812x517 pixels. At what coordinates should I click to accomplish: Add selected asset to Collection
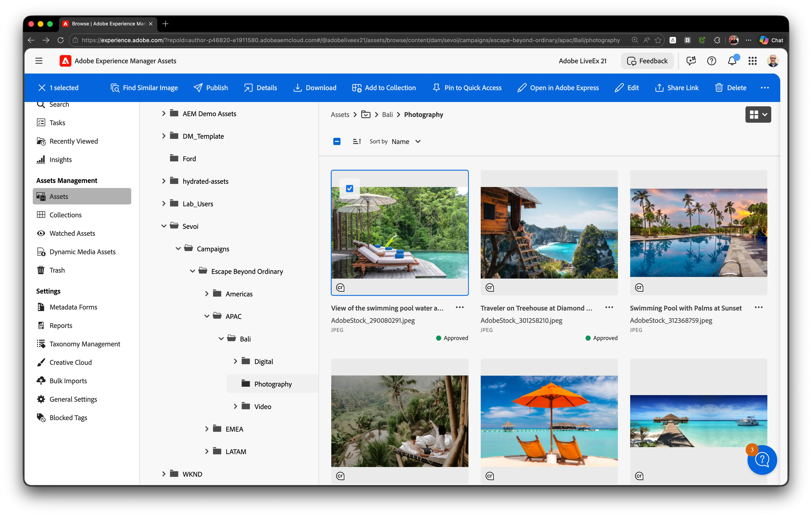384,88
